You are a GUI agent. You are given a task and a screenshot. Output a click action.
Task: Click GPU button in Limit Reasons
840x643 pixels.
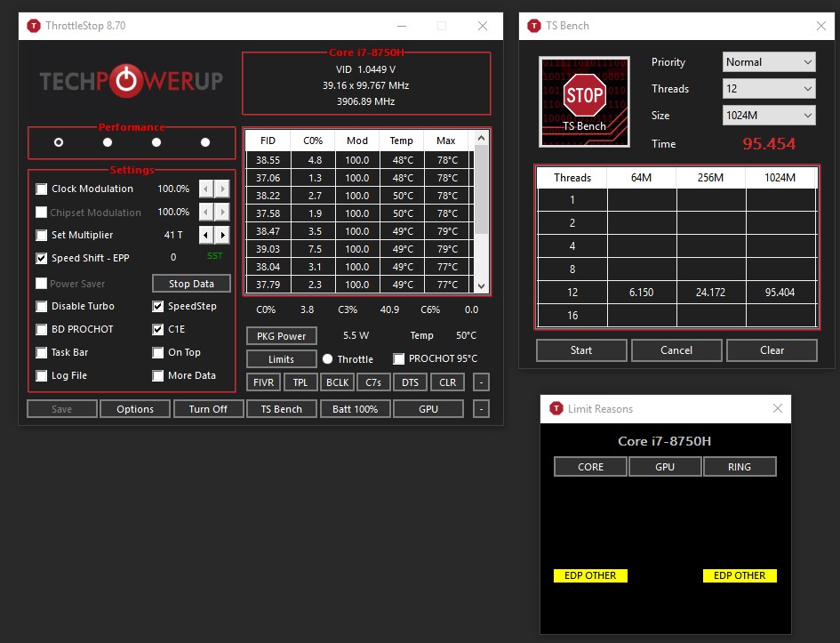[665, 467]
